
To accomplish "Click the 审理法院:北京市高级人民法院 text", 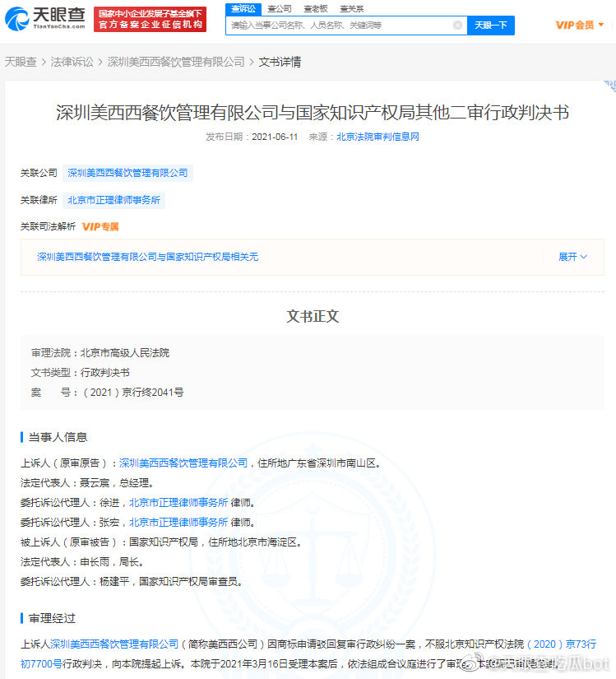I will point(100,353).
